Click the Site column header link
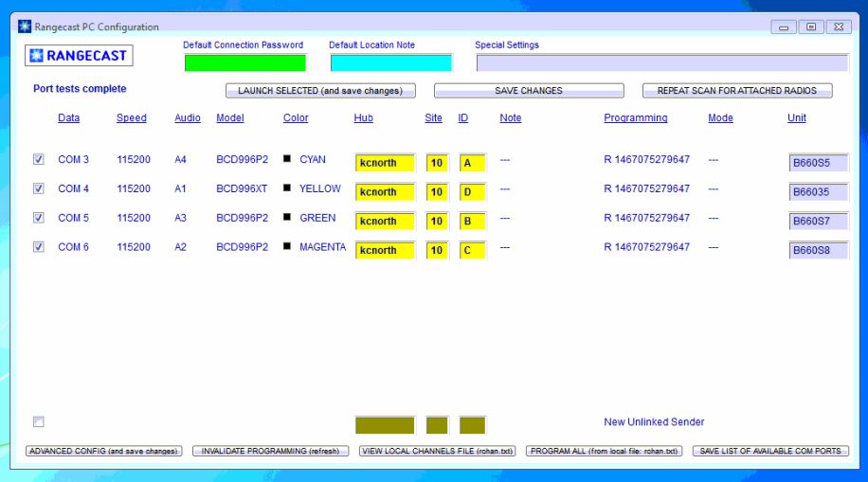Screen dimensions: 868x482 pyautogui.click(x=433, y=117)
